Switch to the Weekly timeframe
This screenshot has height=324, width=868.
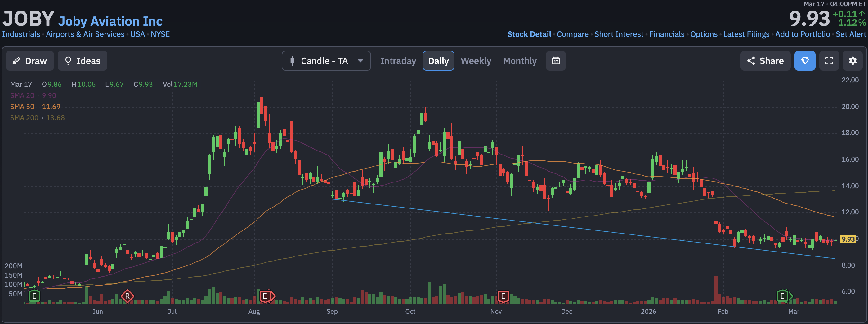point(476,61)
